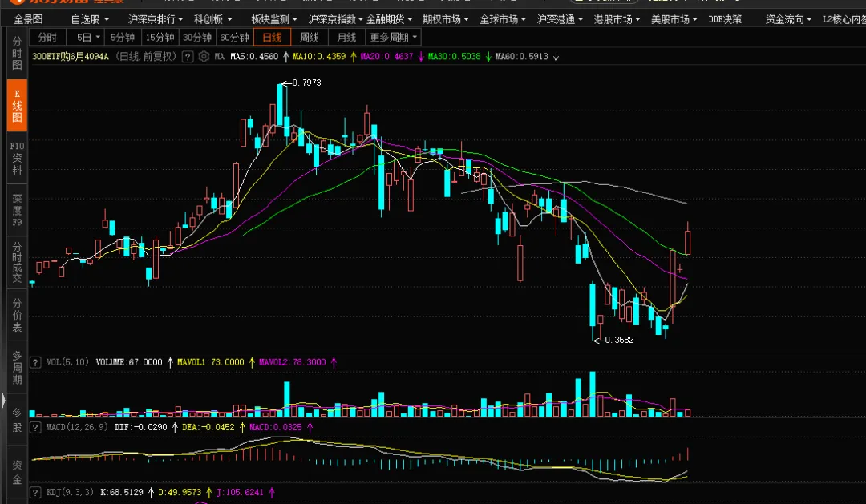Click K:68.5129 value
Viewport: 866px width, 504px height.
tap(122, 492)
